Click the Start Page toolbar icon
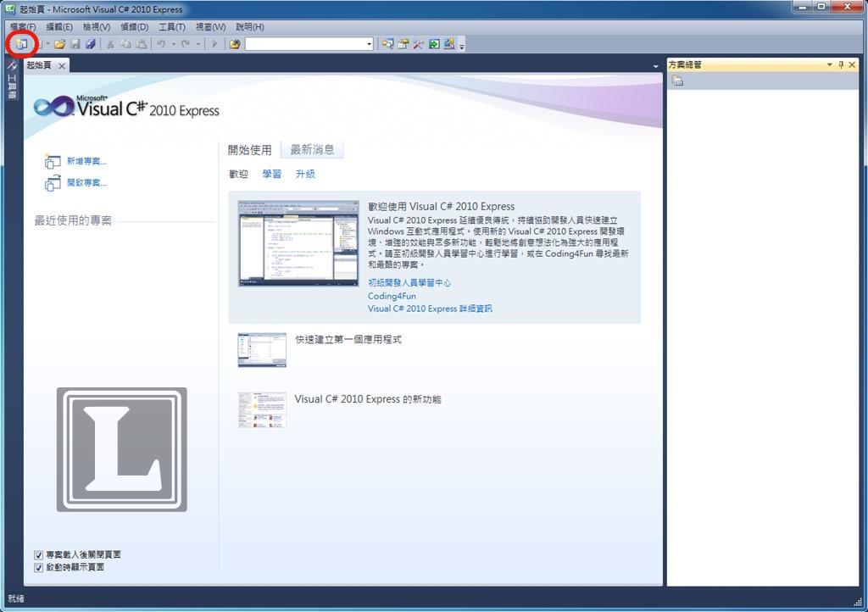This screenshot has width=868, height=612. click(x=434, y=44)
